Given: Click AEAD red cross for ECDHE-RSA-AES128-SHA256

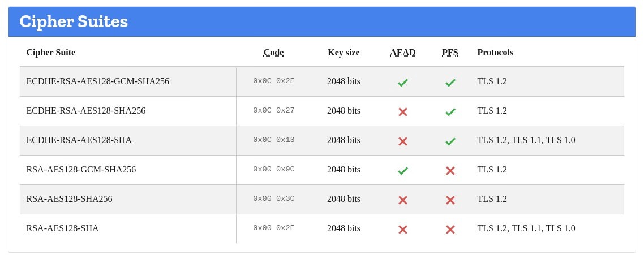Looking at the screenshot, I should [x=402, y=111].
